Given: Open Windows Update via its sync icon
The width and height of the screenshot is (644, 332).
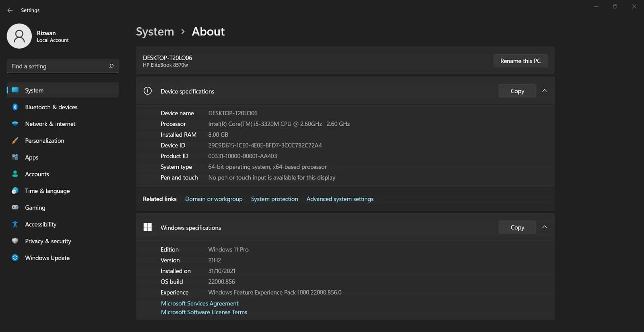Looking at the screenshot, I should [x=15, y=258].
